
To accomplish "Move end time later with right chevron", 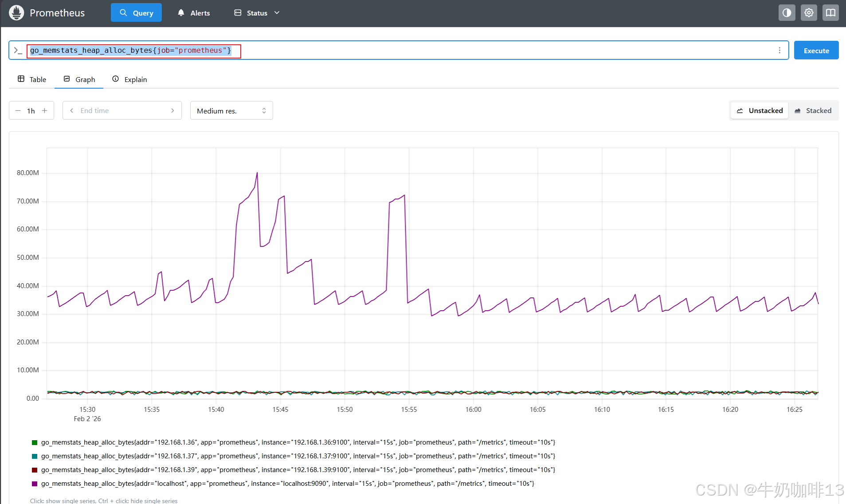I will (172, 111).
